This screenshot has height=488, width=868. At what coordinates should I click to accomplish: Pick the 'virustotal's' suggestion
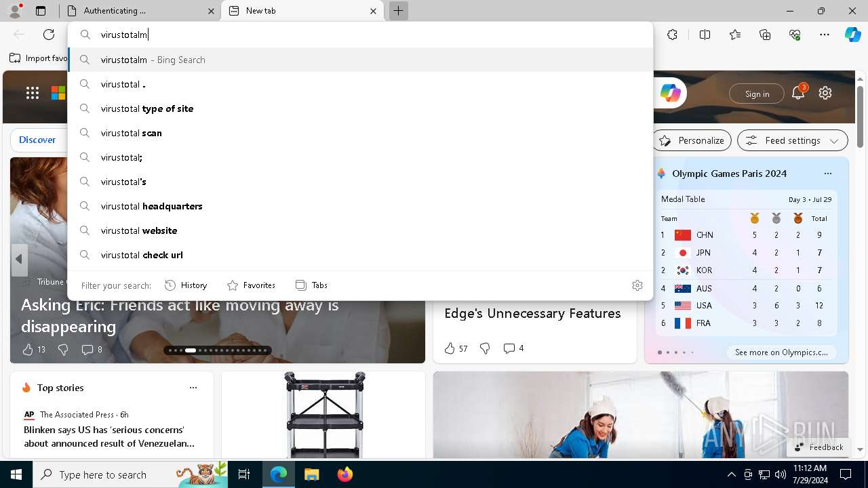[360, 182]
